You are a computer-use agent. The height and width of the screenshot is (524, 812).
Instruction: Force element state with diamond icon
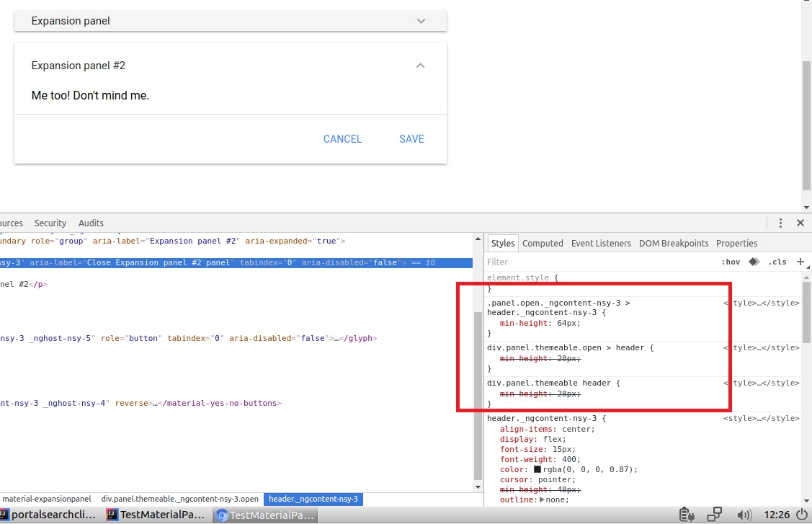[x=754, y=262]
